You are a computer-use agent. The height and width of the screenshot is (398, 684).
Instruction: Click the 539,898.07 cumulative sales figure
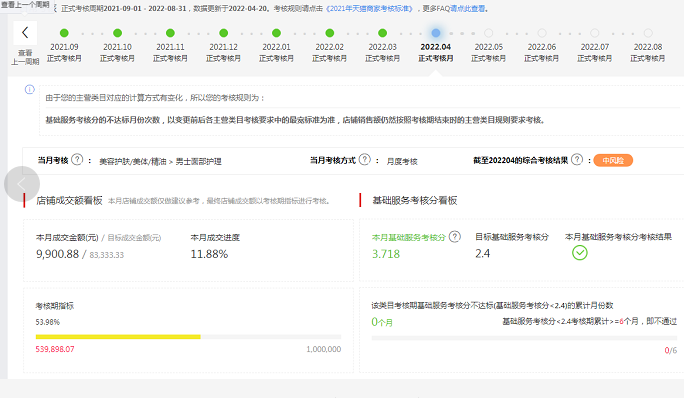(x=55, y=349)
